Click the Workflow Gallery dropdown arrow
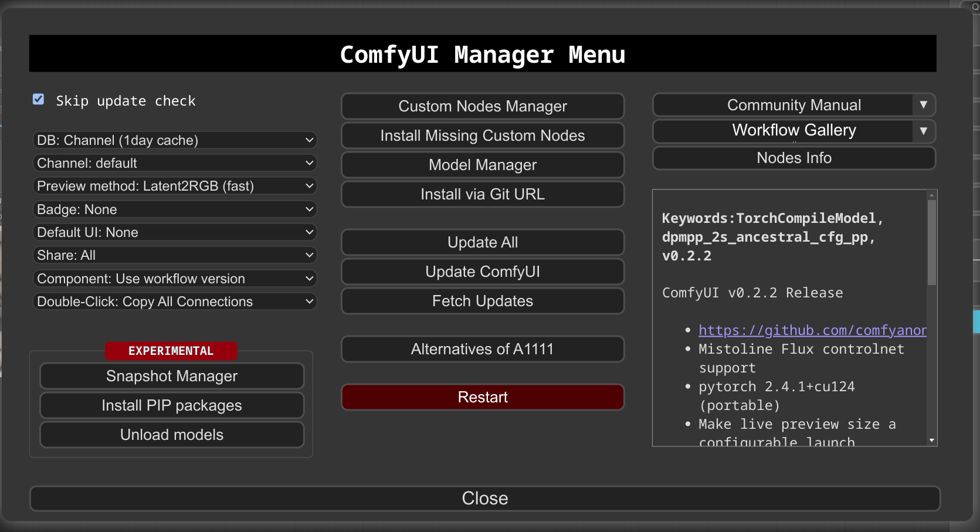The image size is (980, 532). (x=923, y=131)
